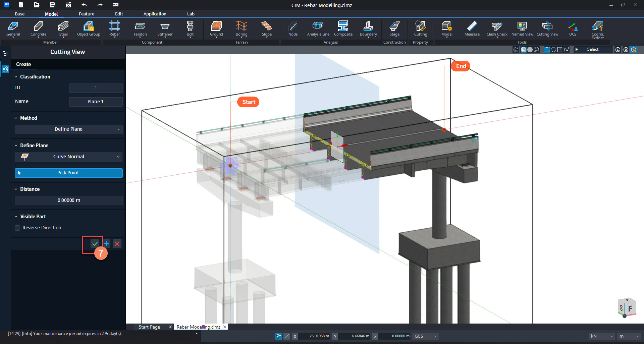Viewport: 644px width, 344px height.
Task: Open the Define Plane method dropdown
Action: 68,129
